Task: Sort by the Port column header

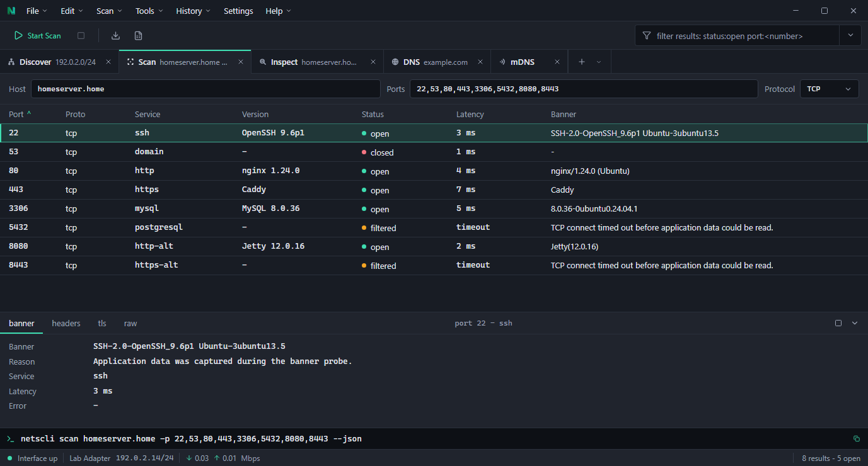Action: coord(20,114)
